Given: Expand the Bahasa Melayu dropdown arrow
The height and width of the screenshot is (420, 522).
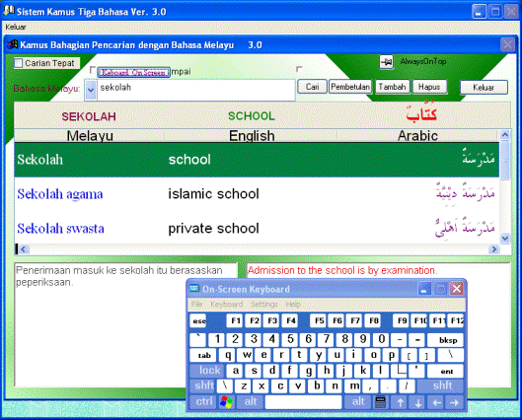Looking at the screenshot, I should pyautogui.click(x=91, y=90).
